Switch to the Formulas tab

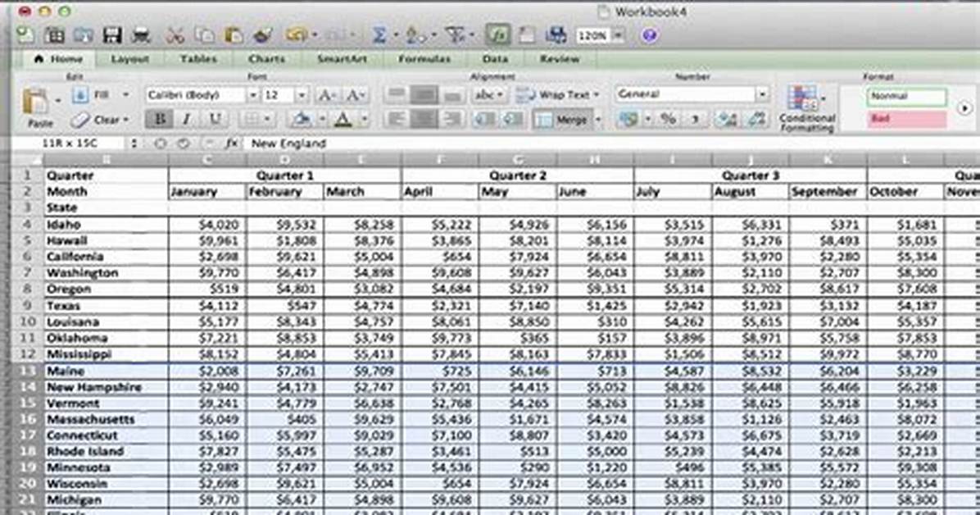click(x=424, y=59)
